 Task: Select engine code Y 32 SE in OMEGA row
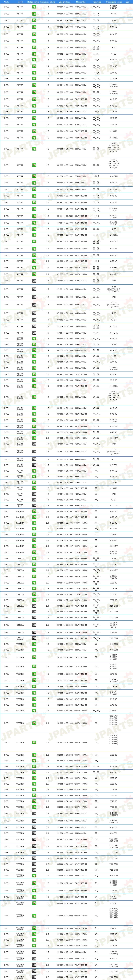(x=114, y=600)
